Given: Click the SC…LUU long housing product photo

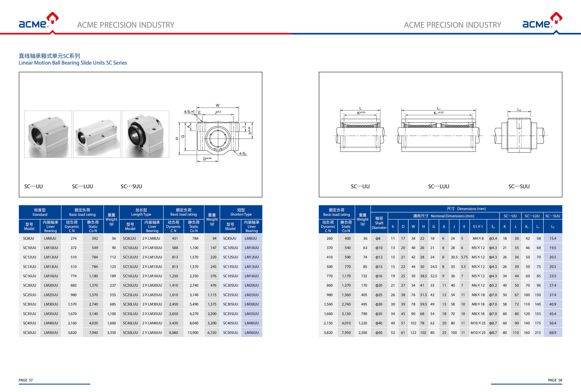Looking at the screenshot, I should click(96, 134).
